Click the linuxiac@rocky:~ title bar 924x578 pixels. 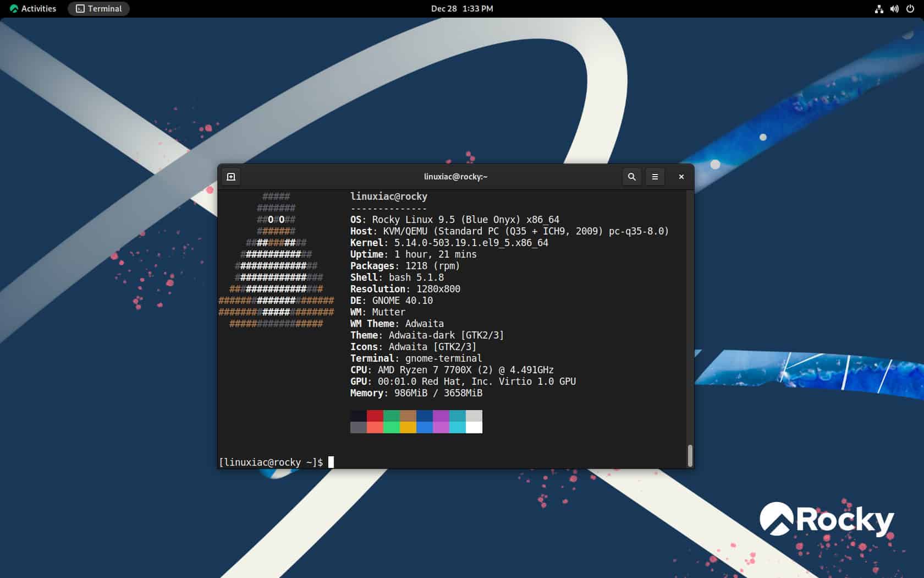pos(455,177)
